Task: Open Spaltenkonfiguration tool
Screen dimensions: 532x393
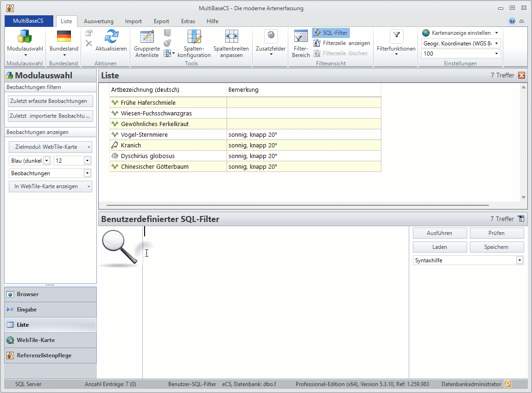Action: coord(194,37)
